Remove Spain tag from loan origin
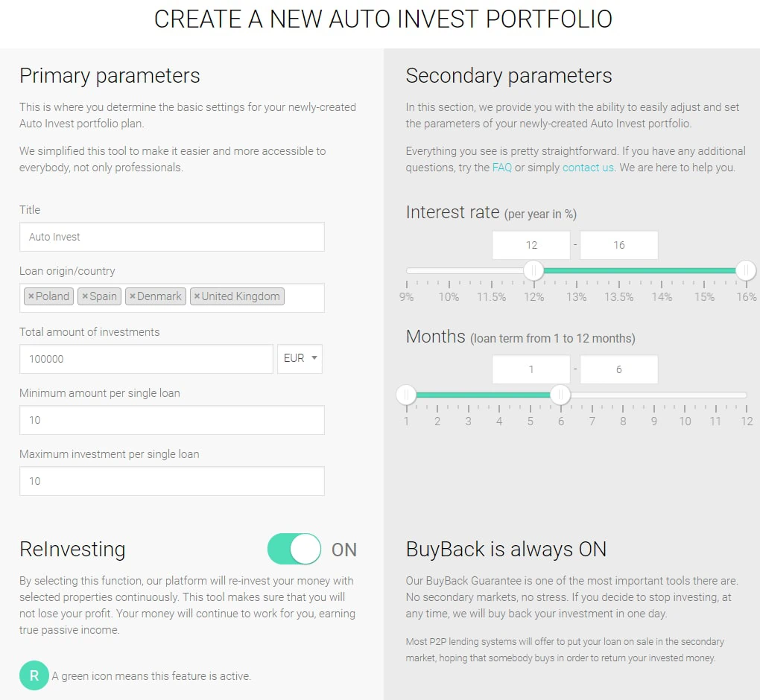Screen dimensions: 760x700 [x=85, y=296]
